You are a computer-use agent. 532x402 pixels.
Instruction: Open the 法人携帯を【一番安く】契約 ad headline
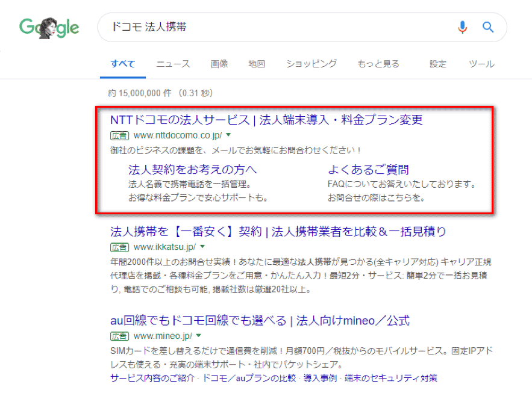coord(278,231)
